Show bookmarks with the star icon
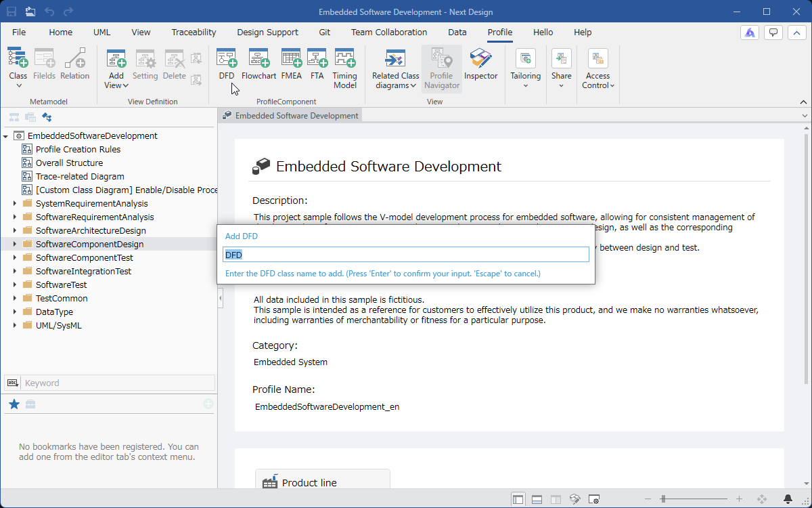The height and width of the screenshot is (508, 812). [x=14, y=404]
